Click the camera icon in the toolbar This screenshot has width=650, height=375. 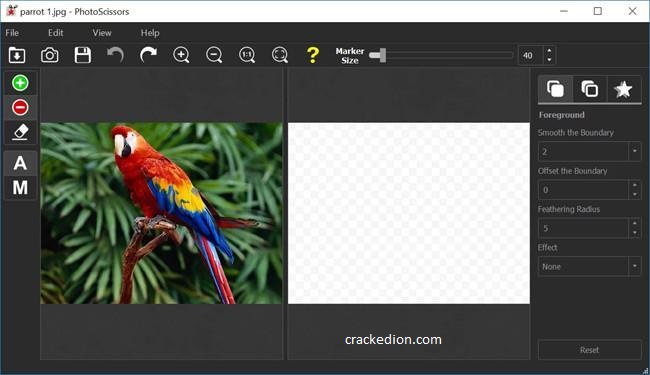50,55
